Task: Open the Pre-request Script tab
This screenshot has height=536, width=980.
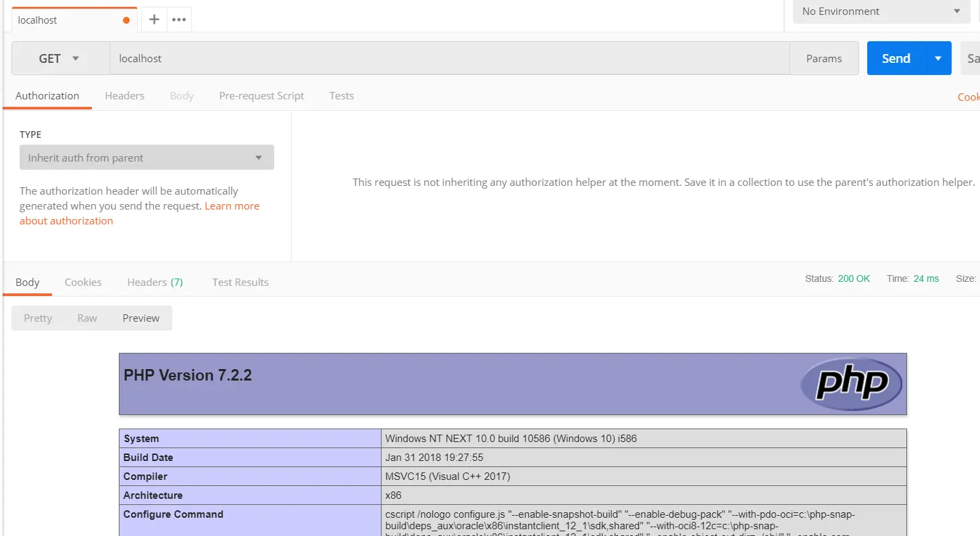Action: [x=261, y=95]
